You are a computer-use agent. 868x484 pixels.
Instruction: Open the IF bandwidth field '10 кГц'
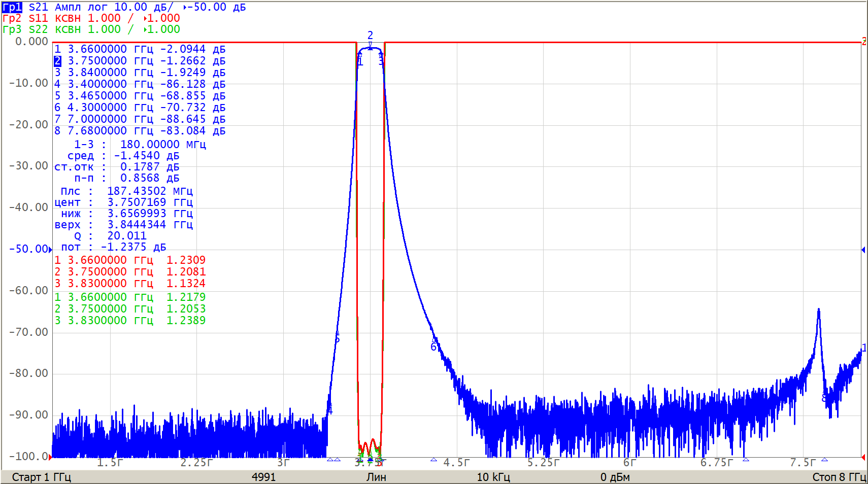tap(493, 477)
